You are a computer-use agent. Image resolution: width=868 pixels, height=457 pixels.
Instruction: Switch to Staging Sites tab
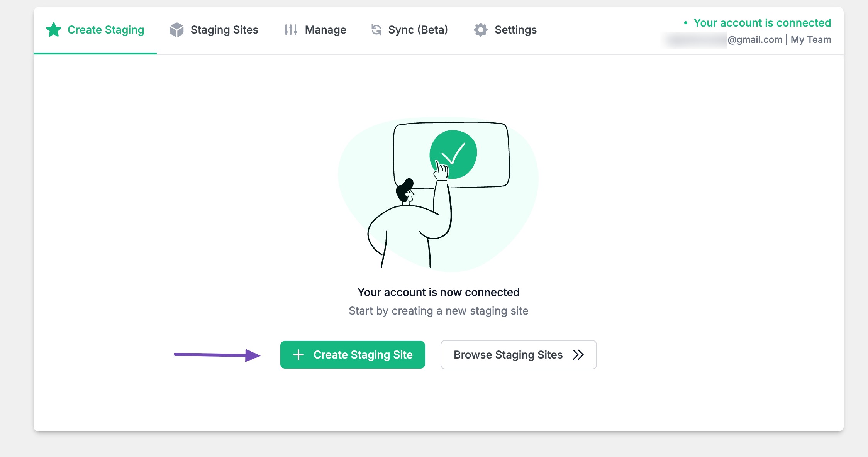tap(224, 30)
